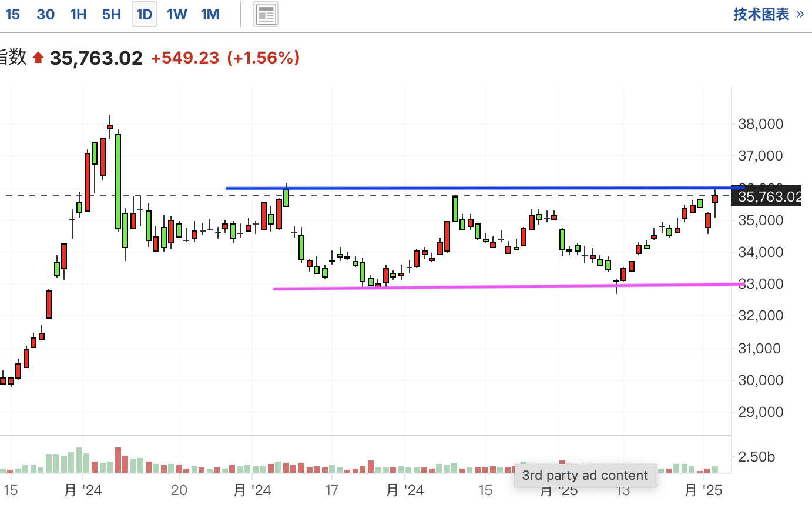
Task: Click the index value 35,763.02 headline
Action: (x=96, y=58)
